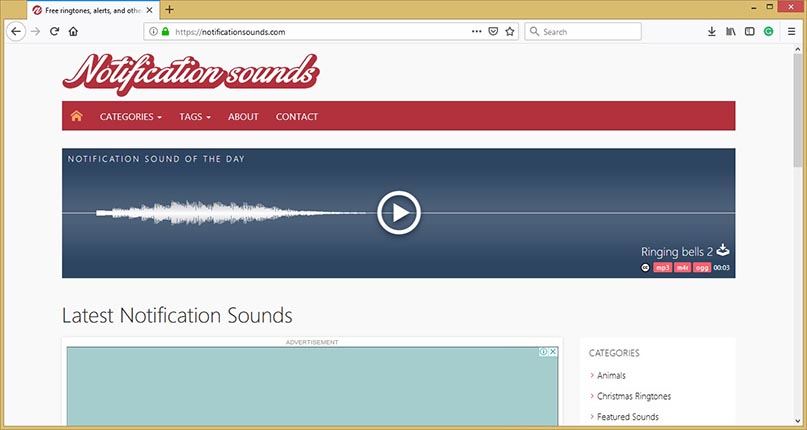Open the Firefox hamburger menu
Screen dimensions: 807x430
tap(787, 32)
